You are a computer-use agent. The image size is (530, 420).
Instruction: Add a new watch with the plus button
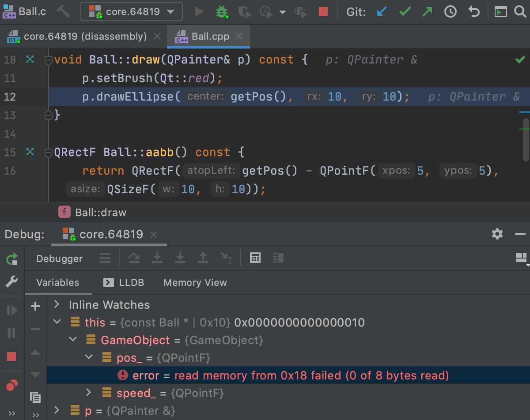(35, 306)
